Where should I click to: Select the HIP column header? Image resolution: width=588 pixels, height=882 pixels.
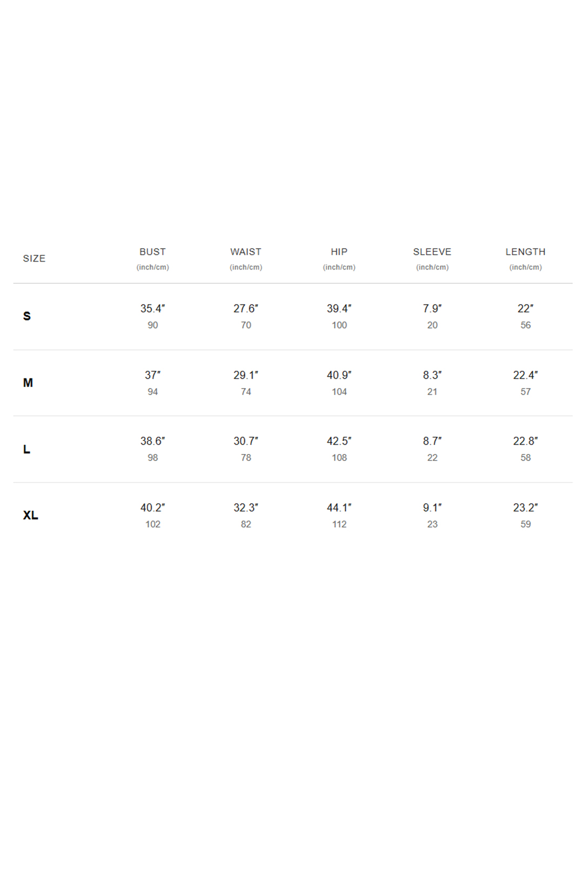[339, 252]
